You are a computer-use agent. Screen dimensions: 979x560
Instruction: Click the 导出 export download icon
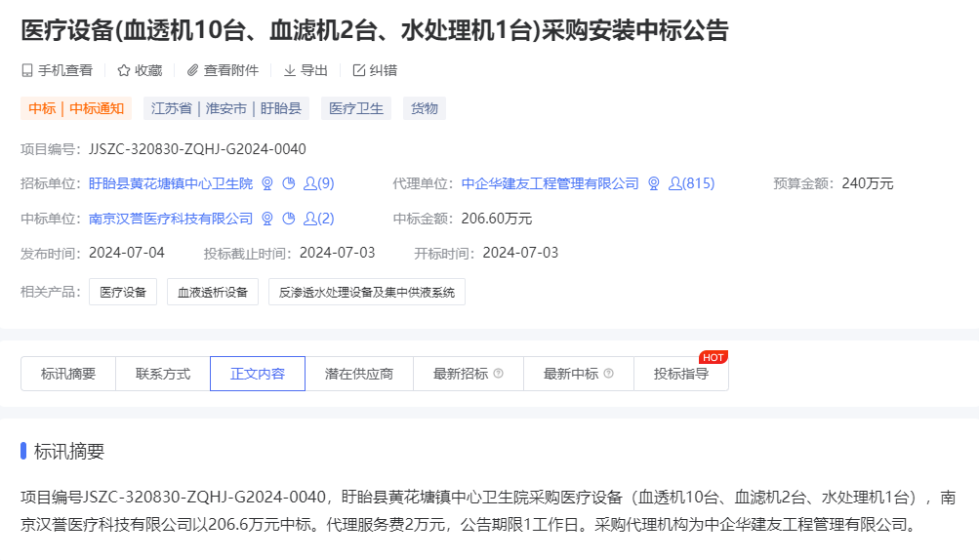click(x=290, y=70)
